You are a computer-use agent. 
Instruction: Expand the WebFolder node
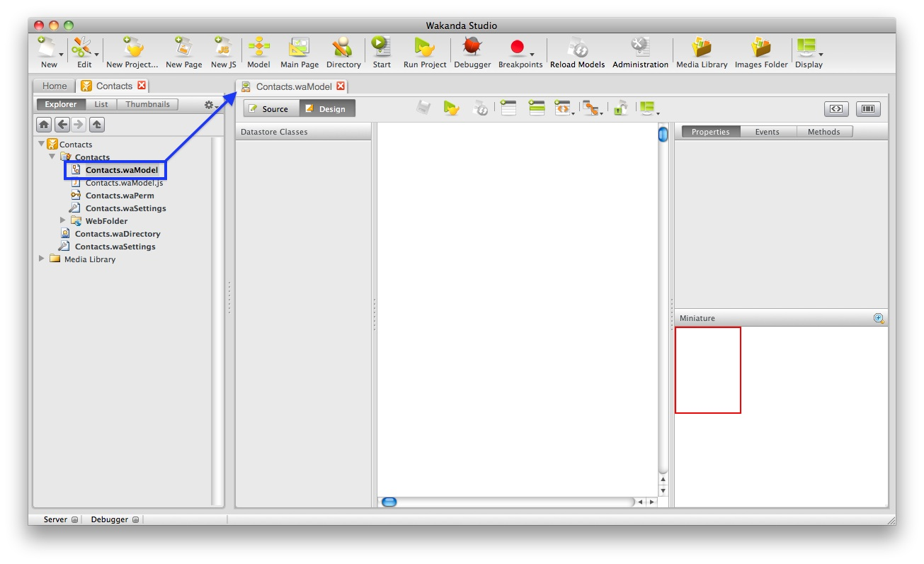pos(63,220)
